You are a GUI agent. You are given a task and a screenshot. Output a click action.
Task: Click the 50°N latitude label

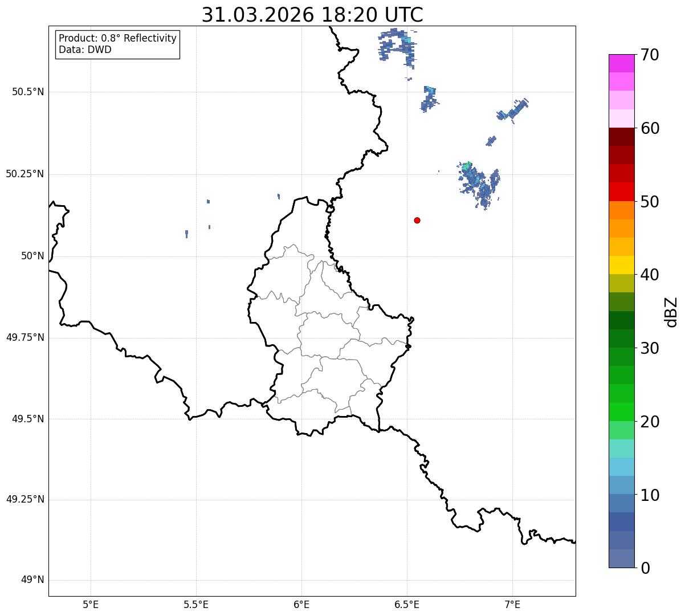[32, 256]
